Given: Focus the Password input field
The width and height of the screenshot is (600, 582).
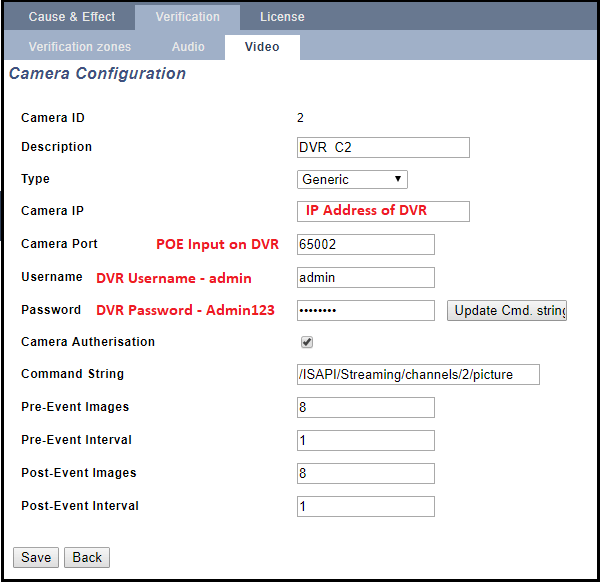Looking at the screenshot, I should point(366,310).
